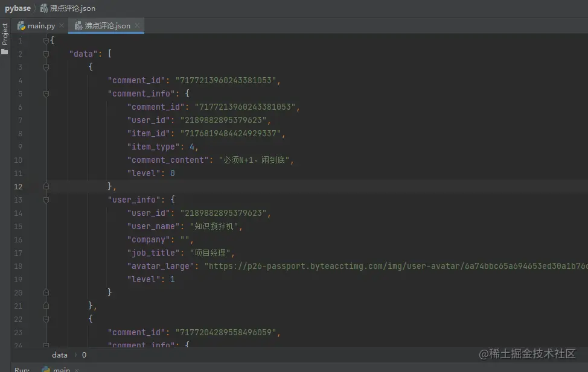Switch to the main.py editor tab
Screen dimensions: 588x372
tap(36, 26)
